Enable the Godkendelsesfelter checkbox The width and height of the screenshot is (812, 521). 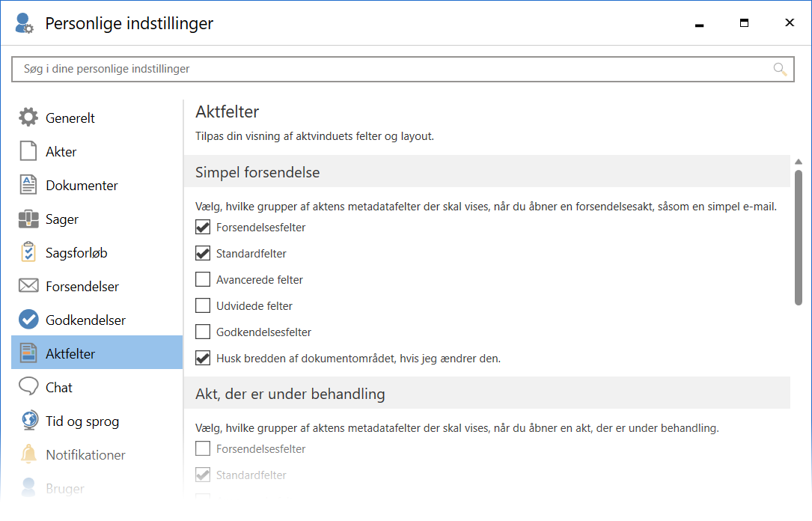[203, 332]
